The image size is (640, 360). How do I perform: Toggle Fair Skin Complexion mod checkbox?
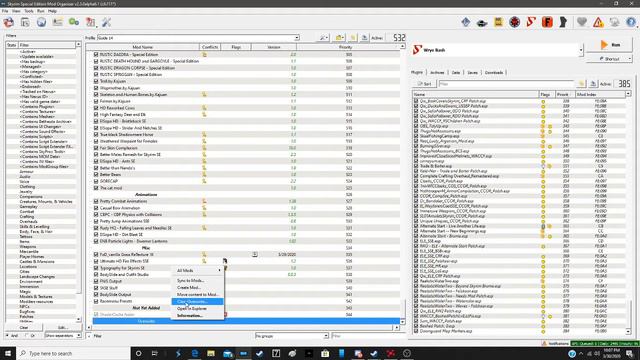[96, 148]
